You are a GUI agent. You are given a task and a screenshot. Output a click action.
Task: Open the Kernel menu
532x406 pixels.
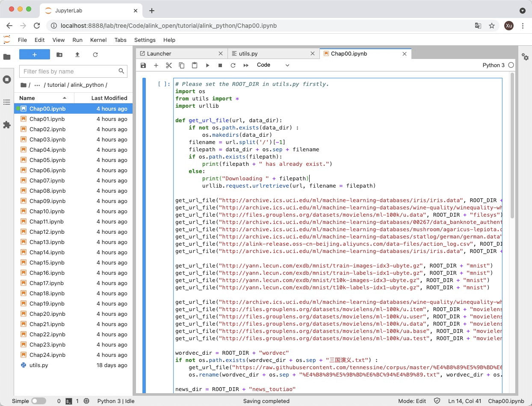(98, 40)
